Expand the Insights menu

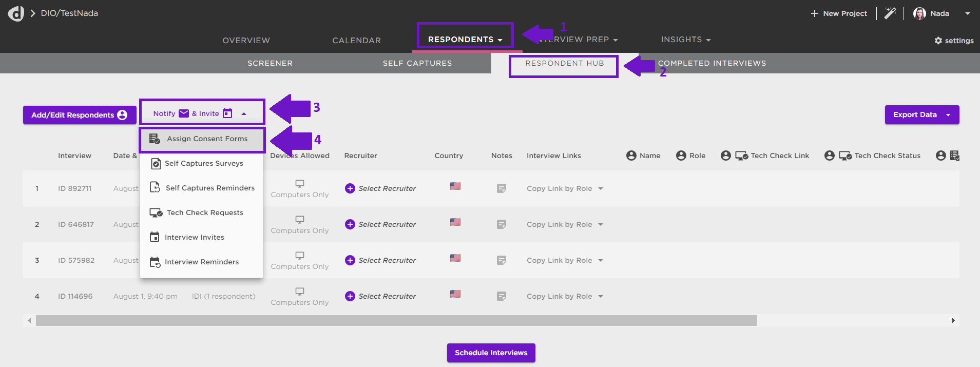(x=685, y=40)
